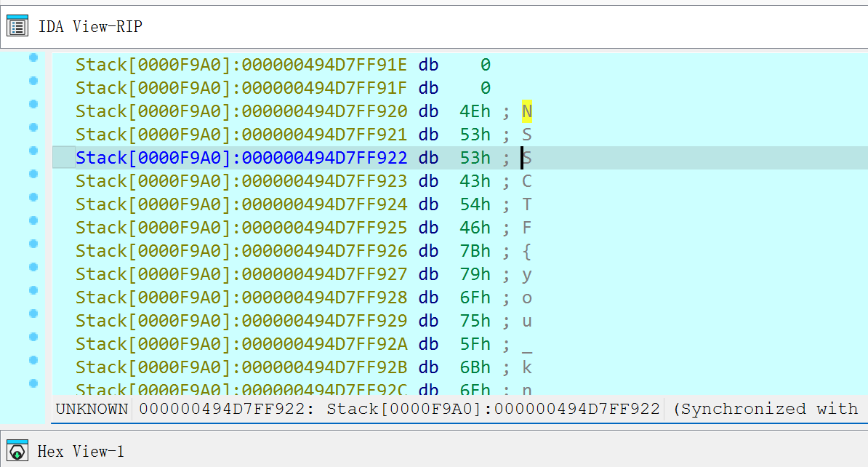
Task: Click the hex value 75h
Action: coord(475,321)
